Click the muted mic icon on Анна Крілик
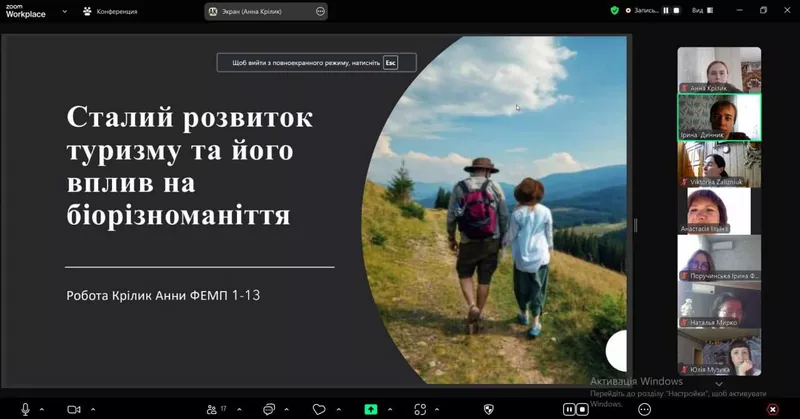800x419 pixels. coord(685,88)
